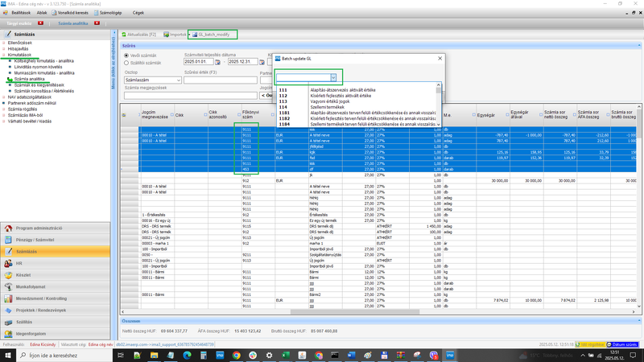Open calendar for end date 2025.12.31.
The width and height of the screenshot is (644, 362).
[x=262, y=62]
